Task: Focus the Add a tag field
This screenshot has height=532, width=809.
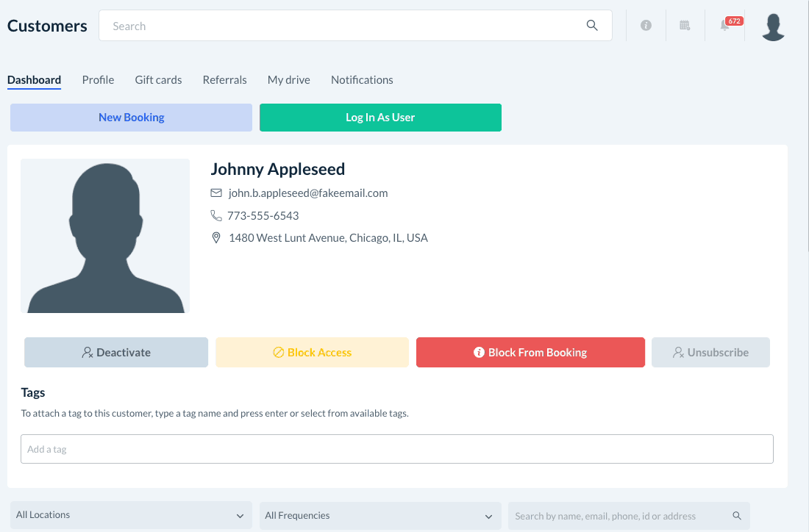Action: [397, 449]
